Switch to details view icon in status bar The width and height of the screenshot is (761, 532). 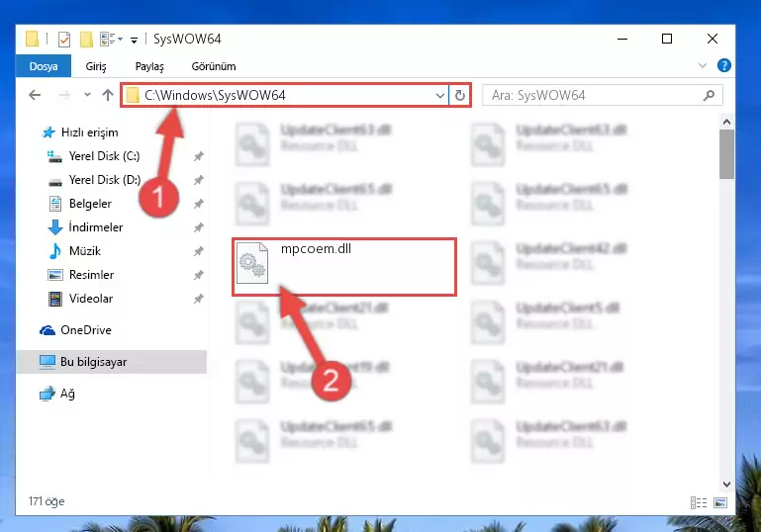(699, 503)
